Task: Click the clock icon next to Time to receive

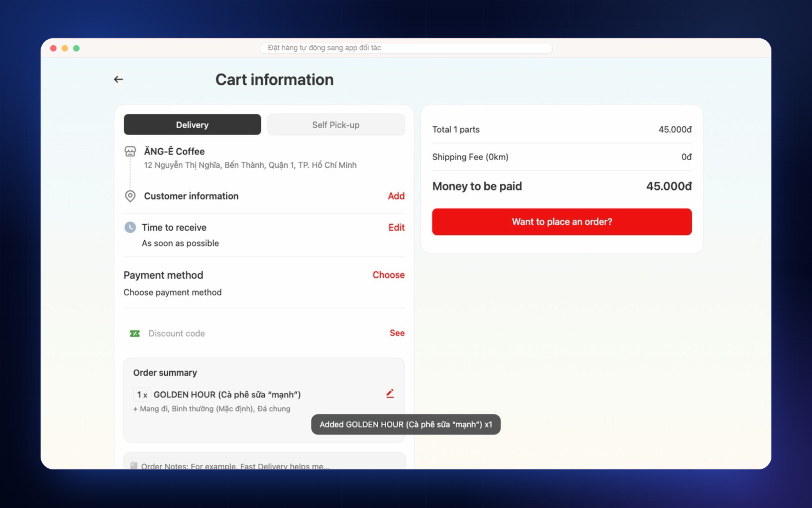Action: tap(130, 228)
